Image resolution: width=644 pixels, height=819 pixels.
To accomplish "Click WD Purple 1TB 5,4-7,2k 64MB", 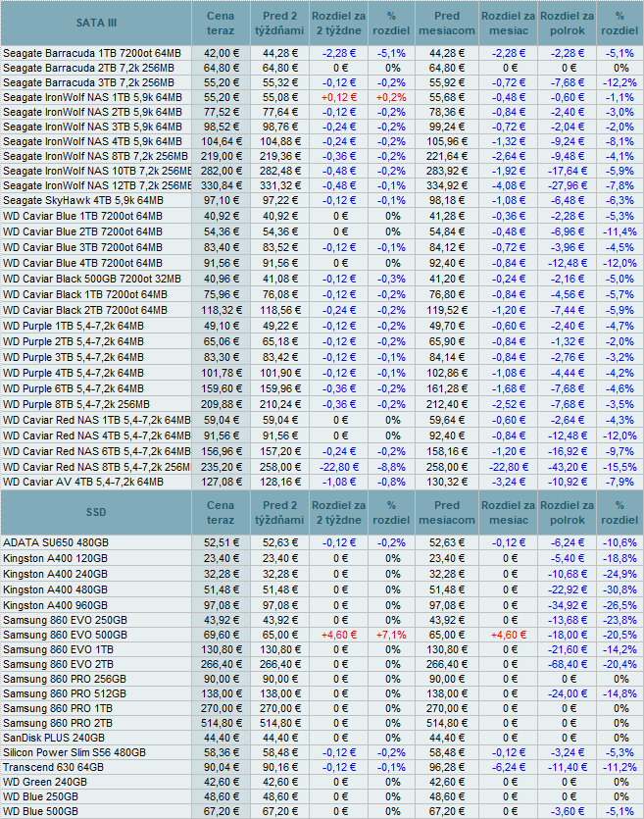I will [x=74, y=326].
